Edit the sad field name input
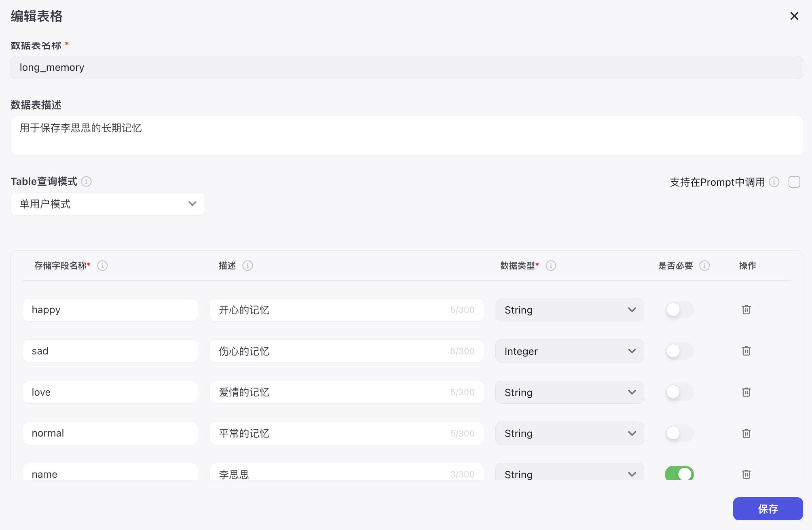812x530 pixels. [x=110, y=351]
